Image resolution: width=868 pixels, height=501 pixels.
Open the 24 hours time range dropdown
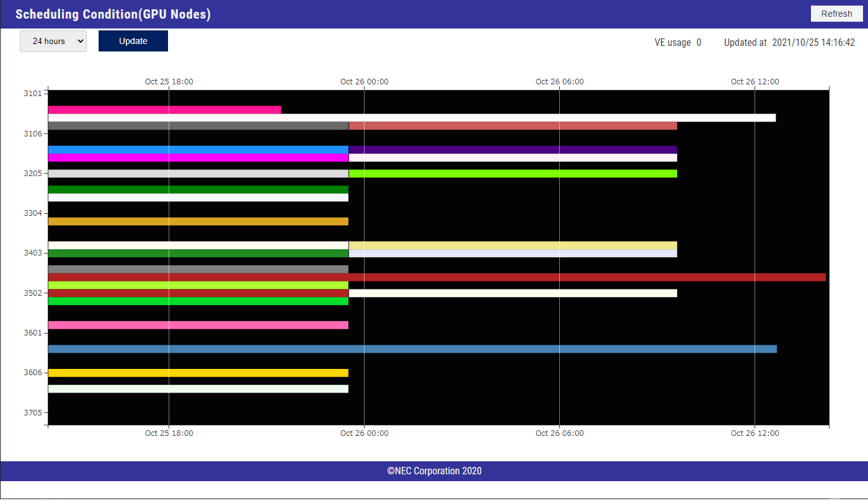coord(53,41)
